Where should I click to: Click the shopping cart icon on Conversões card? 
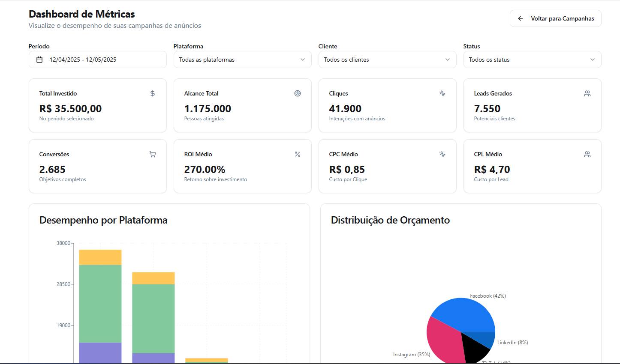click(153, 154)
